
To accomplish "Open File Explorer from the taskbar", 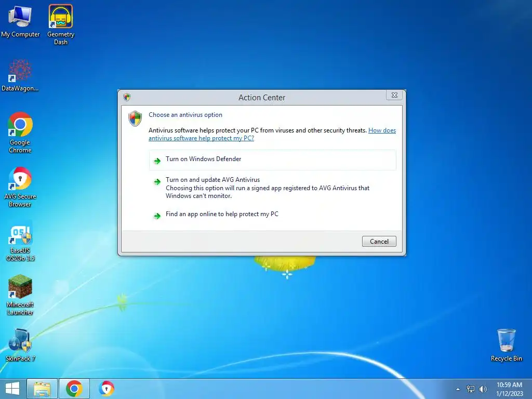I will 42,389.
